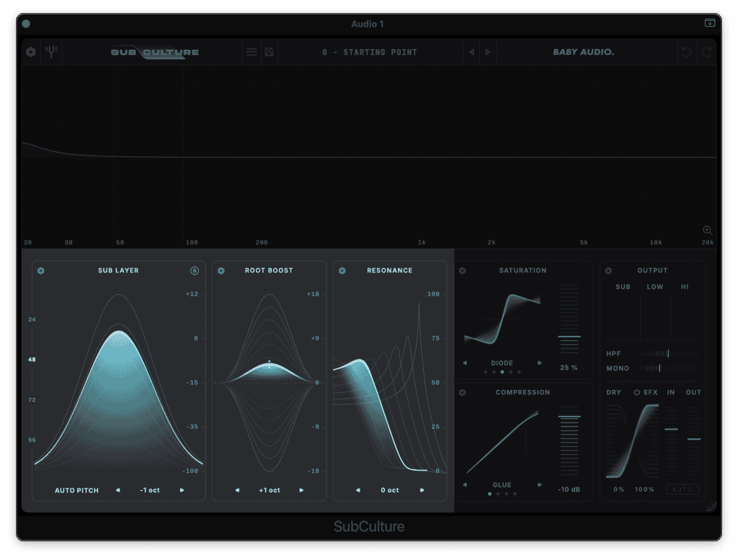Adjust the Compression threshold vertical slider
Viewport: 738px width, 560px height.
(x=569, y=441)
